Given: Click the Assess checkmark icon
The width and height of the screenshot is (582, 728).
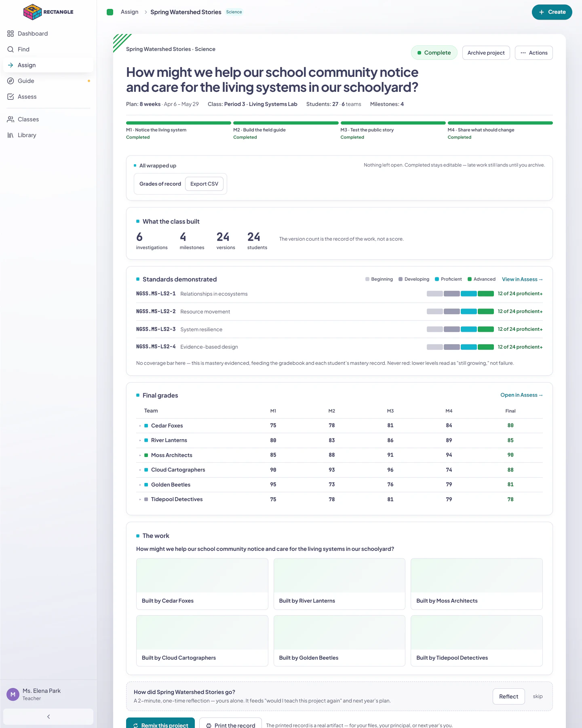Looking at the screenshot, I should click(11, 97).
